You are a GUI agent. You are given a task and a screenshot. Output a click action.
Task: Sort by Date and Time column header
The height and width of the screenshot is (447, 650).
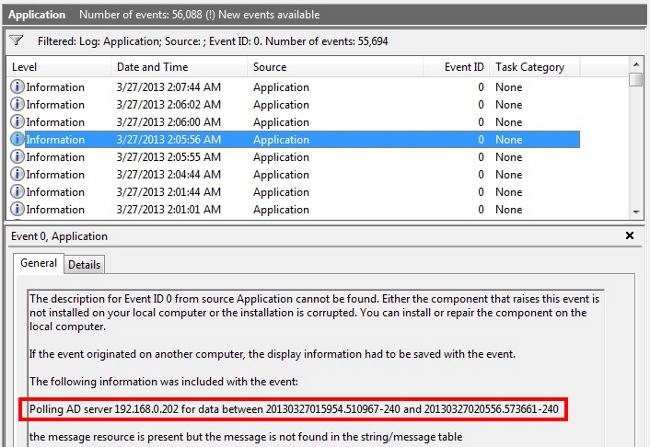pyautogui.click(x=179, y=67)
